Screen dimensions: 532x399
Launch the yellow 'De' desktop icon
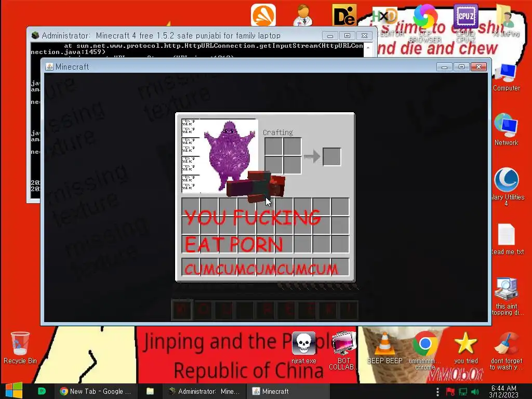pos(344,15)
